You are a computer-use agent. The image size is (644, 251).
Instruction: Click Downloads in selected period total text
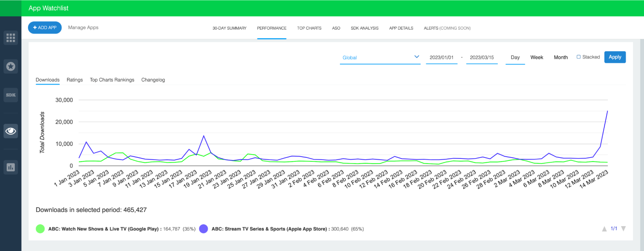tap(91, 210)
